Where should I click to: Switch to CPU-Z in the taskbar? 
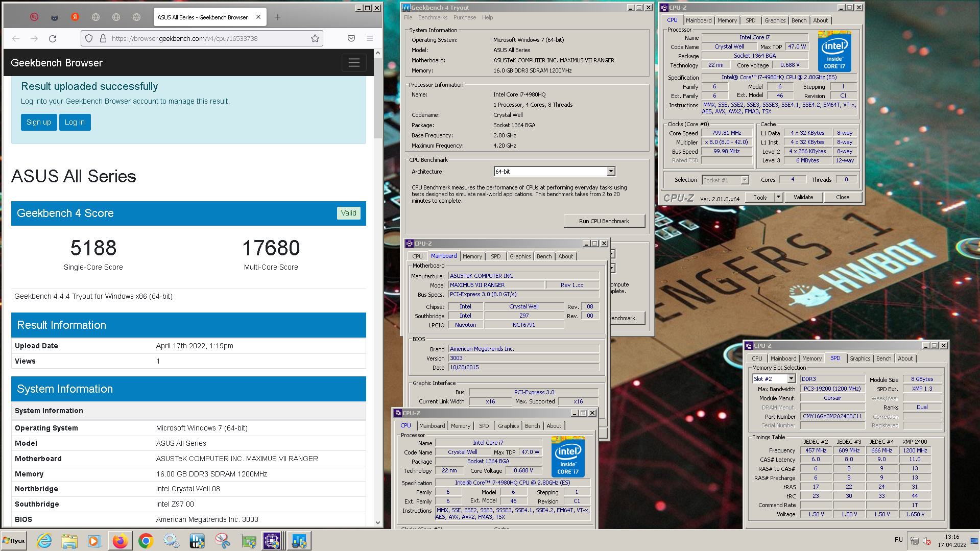click(273, 541)
